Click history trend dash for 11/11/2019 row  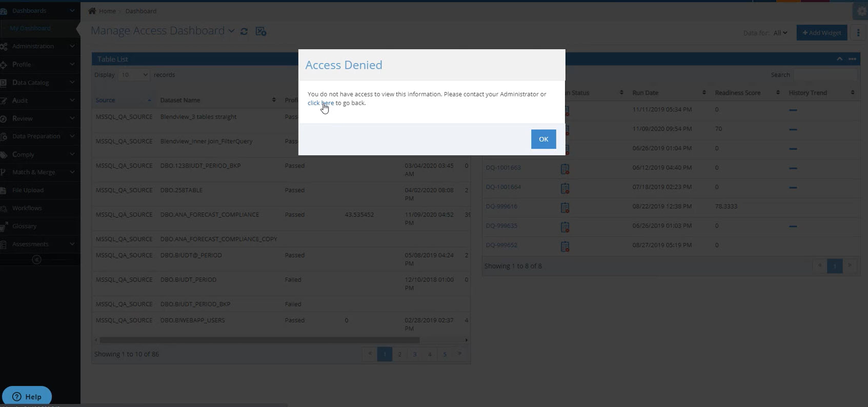pyautogui.click(x=793, y=110)
